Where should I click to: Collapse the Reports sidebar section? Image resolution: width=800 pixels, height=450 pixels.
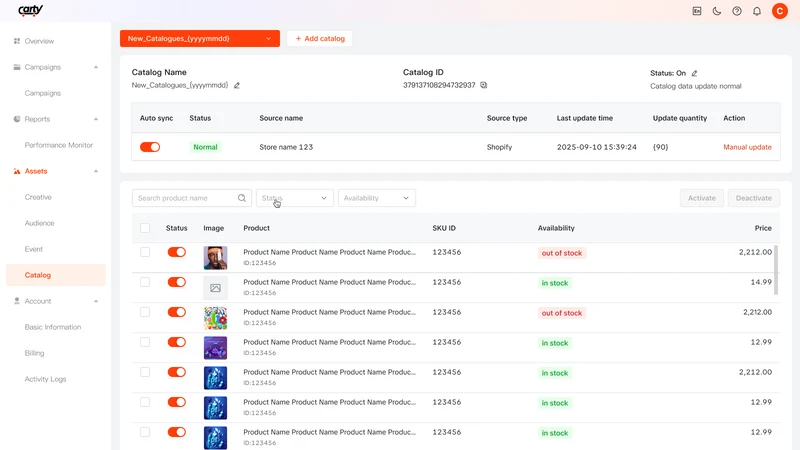(96, 119)
